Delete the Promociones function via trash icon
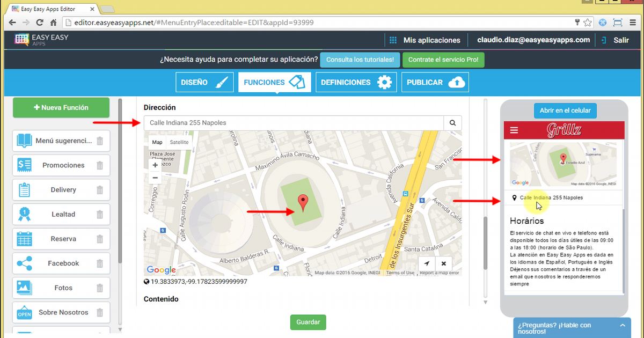This screenshot has height=338, width=644. [100, 165]
